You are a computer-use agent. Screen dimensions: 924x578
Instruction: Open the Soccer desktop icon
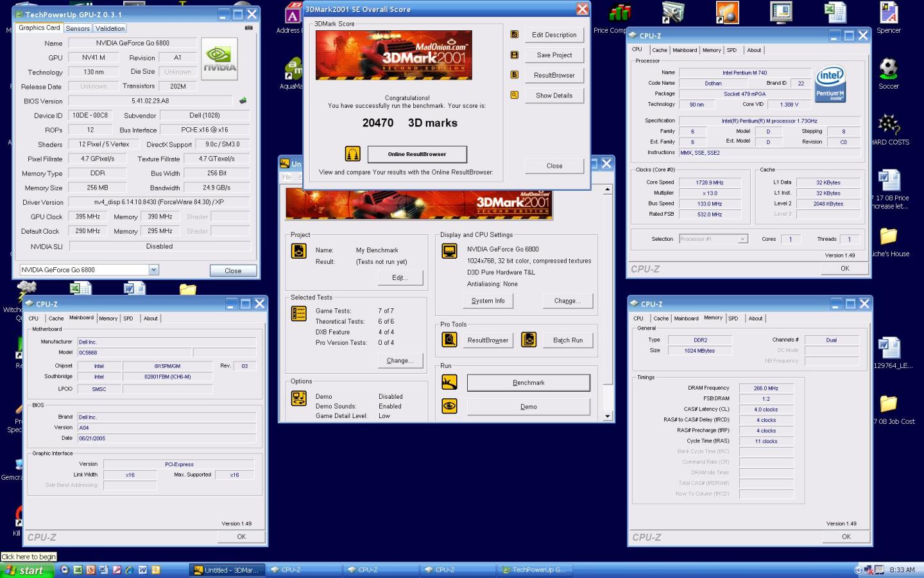[888, 68]
